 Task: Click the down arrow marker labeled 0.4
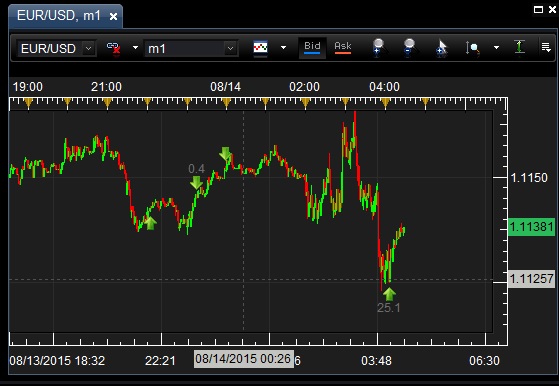[x=196, y=182]
